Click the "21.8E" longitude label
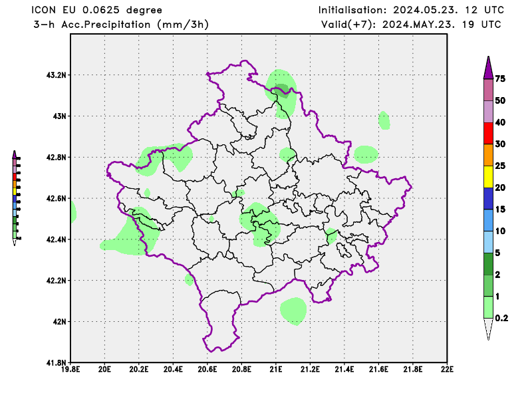 pos(413,369)
